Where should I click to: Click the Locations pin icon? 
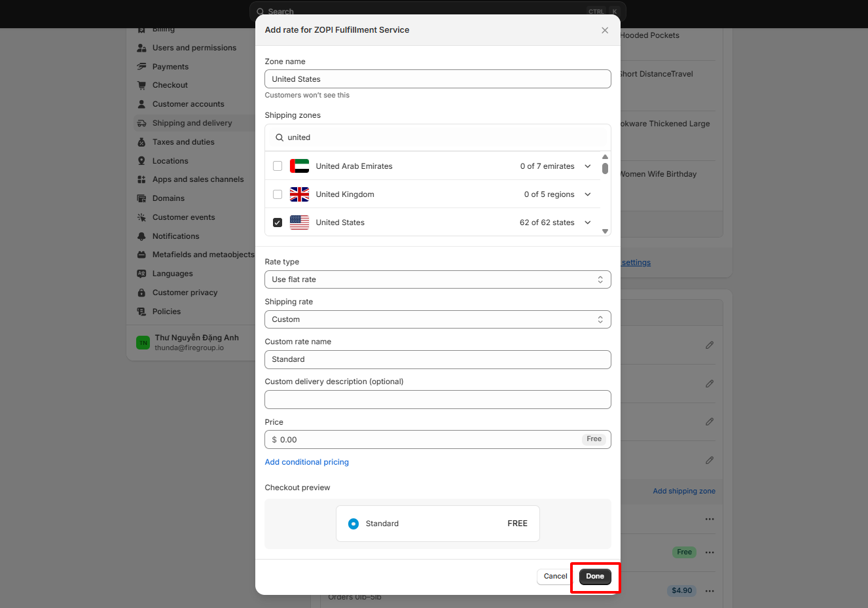(141, 161)
